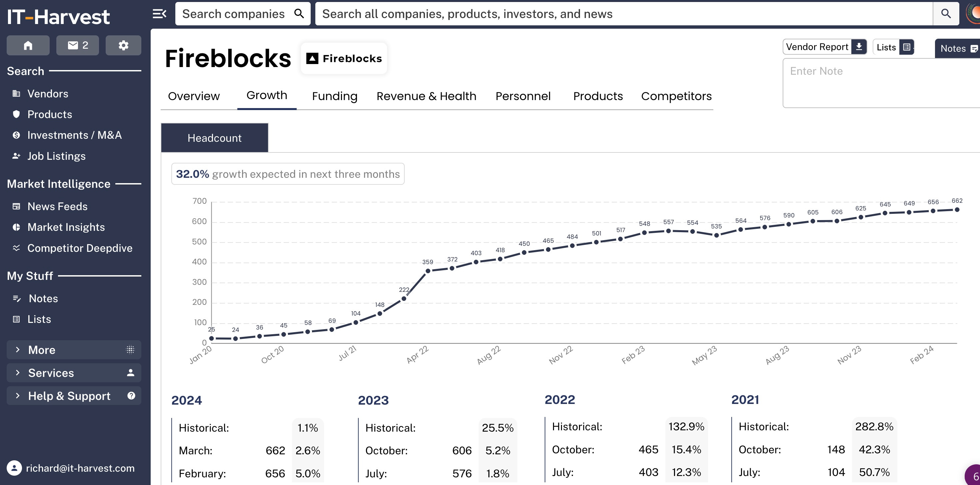Click richard@it-harvest.com account link
Viewport: 980px width, 485px height.
click(x=80, y=468)
